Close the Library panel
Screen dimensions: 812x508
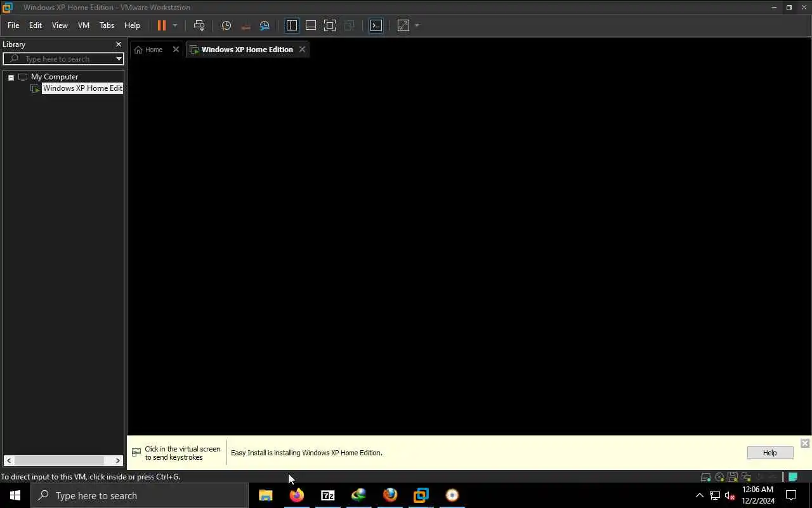coord(118,44)
